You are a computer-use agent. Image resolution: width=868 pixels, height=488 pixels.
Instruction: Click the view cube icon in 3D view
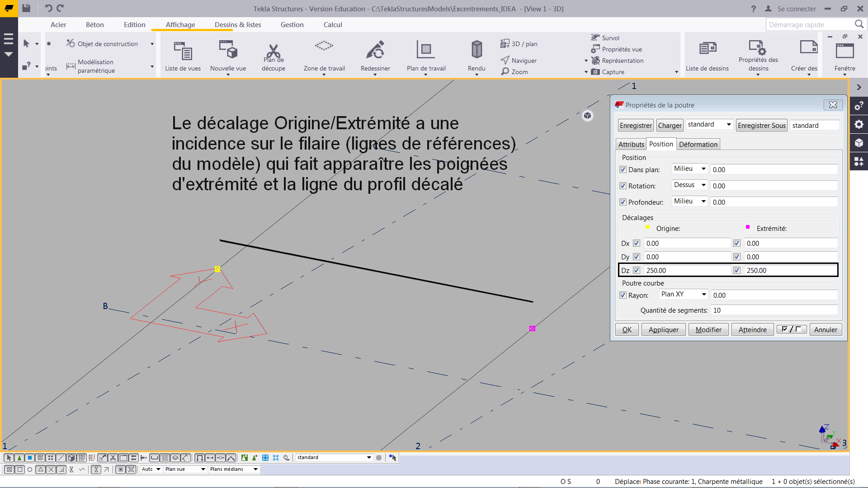(587, 116)
